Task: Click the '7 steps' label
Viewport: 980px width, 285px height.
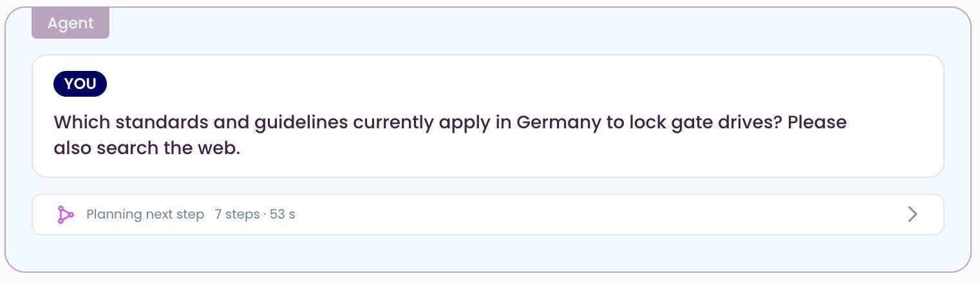Action: click(237, 215)
